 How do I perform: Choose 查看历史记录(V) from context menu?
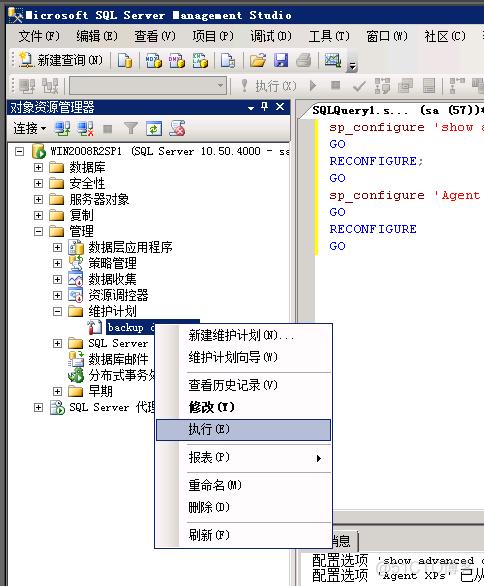point(243,385)
